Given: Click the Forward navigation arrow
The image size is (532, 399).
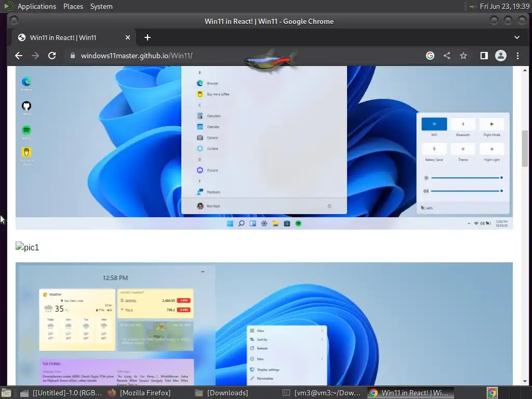Looking at the screenshot, I should (35, 56).
